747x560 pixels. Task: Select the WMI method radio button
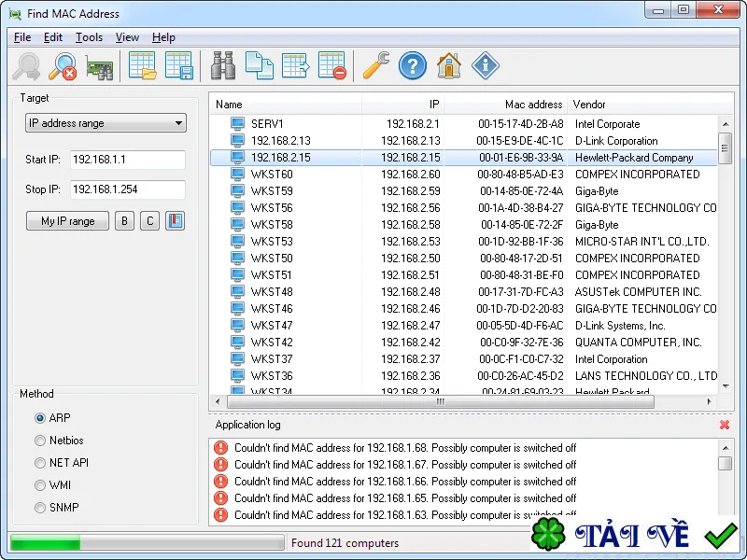(40, 485)
